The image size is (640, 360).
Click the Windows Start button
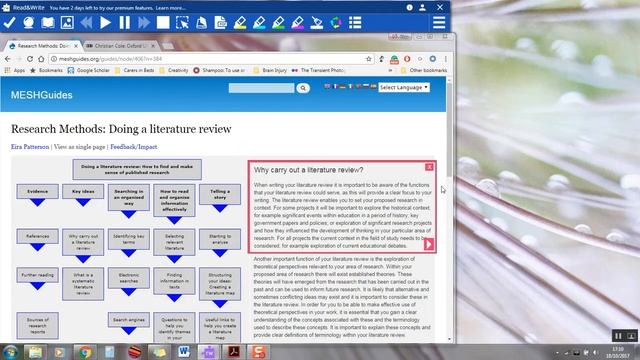click(11, 352)
